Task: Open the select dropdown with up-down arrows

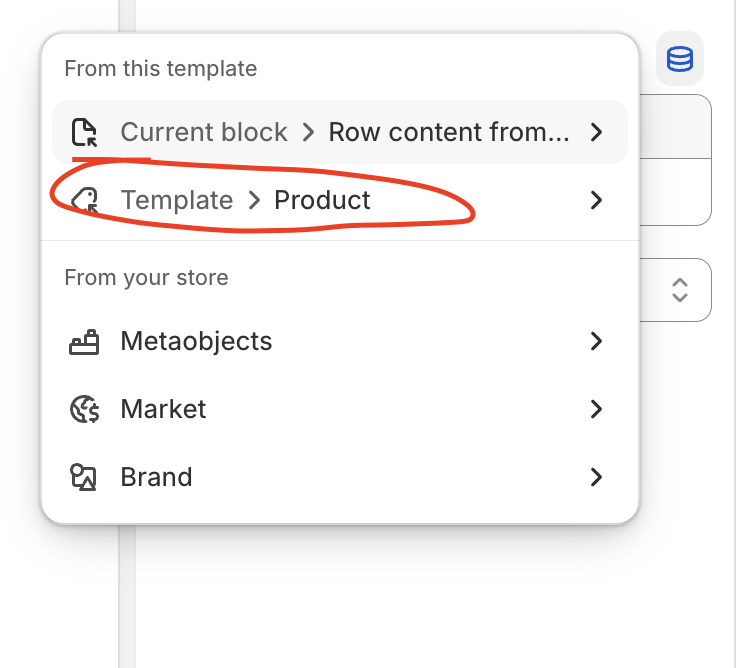Action: pyautogui.click(x=679, y=290)
